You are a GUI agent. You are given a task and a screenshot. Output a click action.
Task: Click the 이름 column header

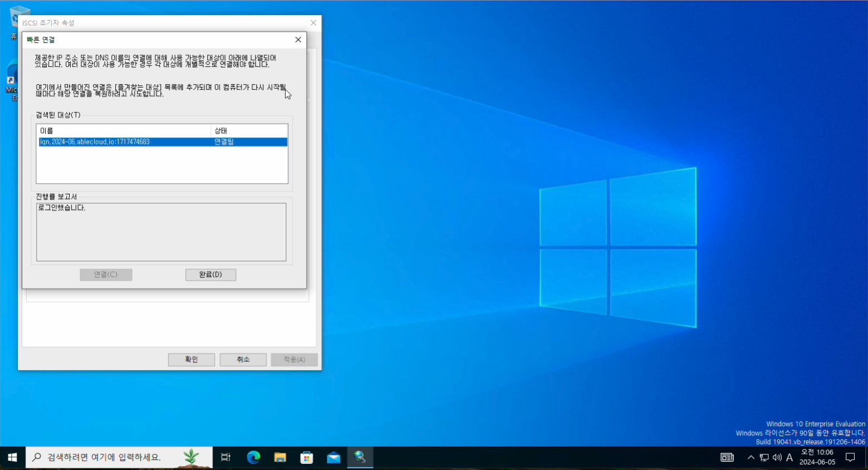pyautogui.click(x=124, y=131)
